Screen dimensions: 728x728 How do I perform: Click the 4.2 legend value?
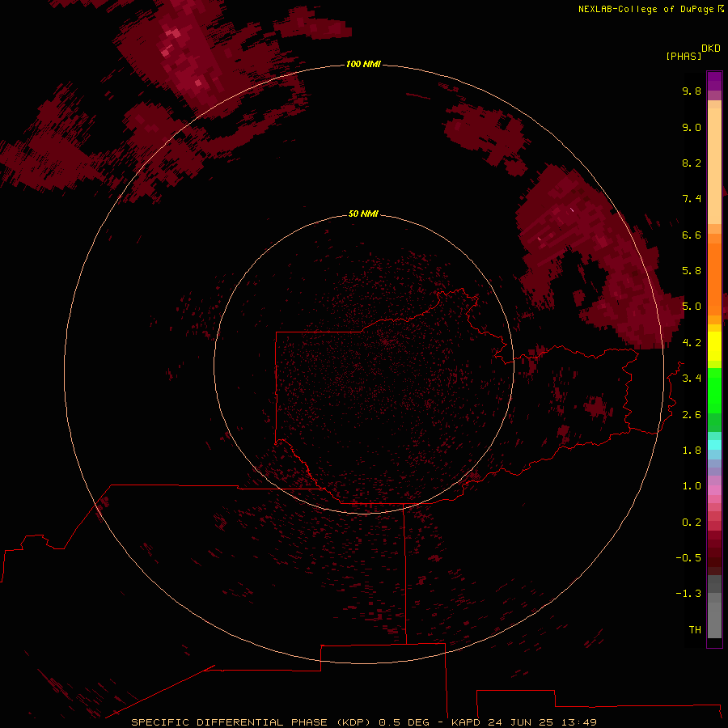[692, 343]
